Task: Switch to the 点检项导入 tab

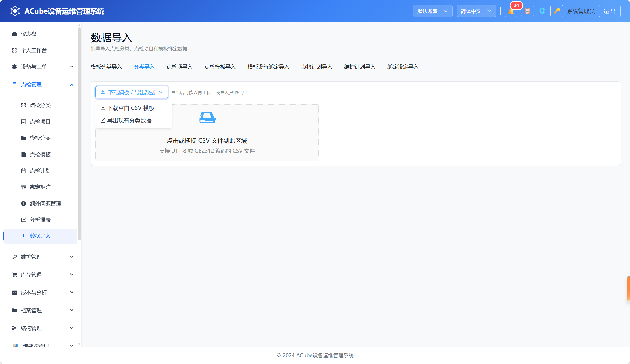Action: click(179, 67)
